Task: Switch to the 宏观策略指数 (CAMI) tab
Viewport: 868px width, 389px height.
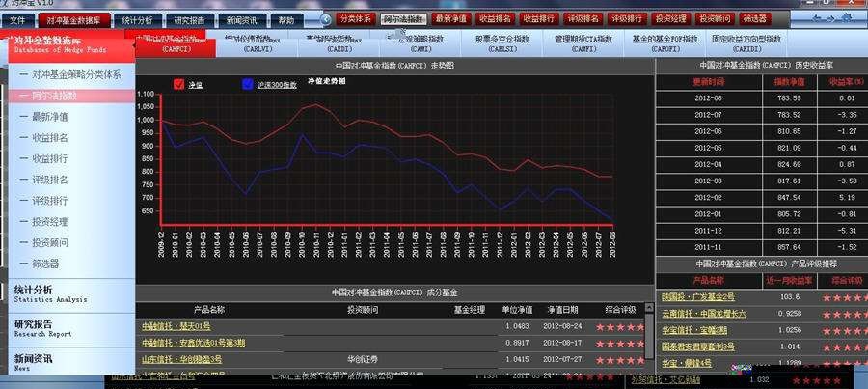Action: (x=420, y=44)
